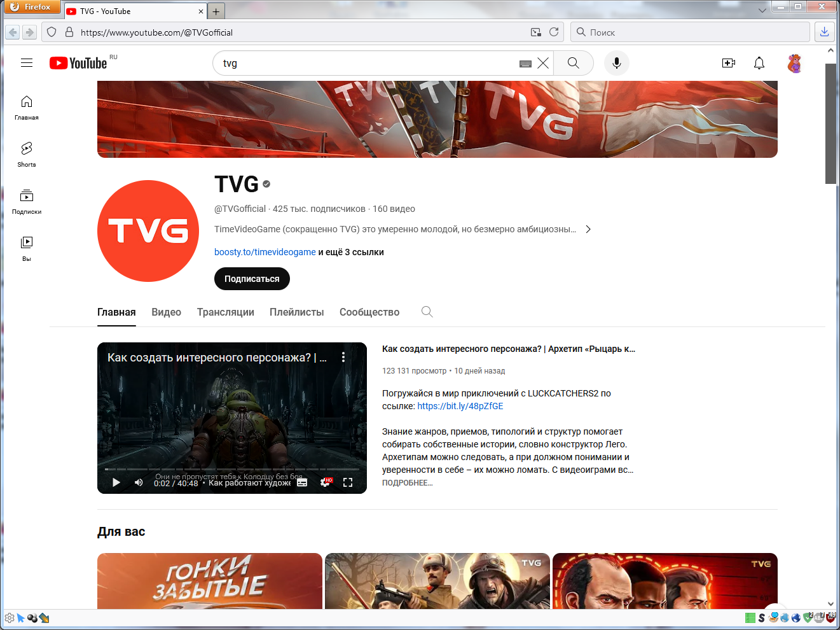List all tabs dropdown arrow
This screenshot has height=630, width=840.
762,11
